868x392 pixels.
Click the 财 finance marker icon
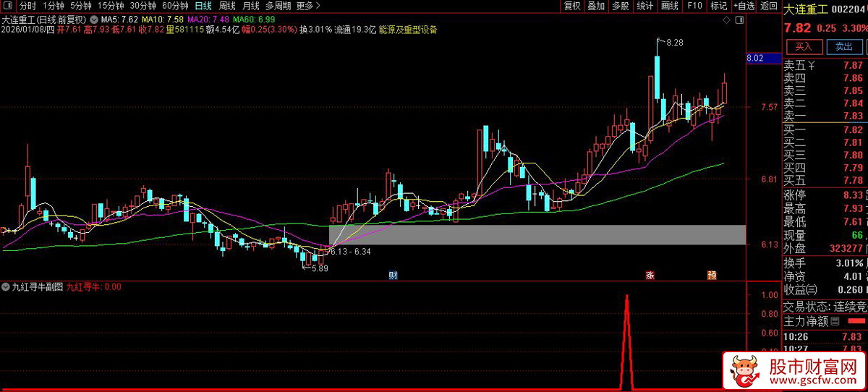(393, 276)
